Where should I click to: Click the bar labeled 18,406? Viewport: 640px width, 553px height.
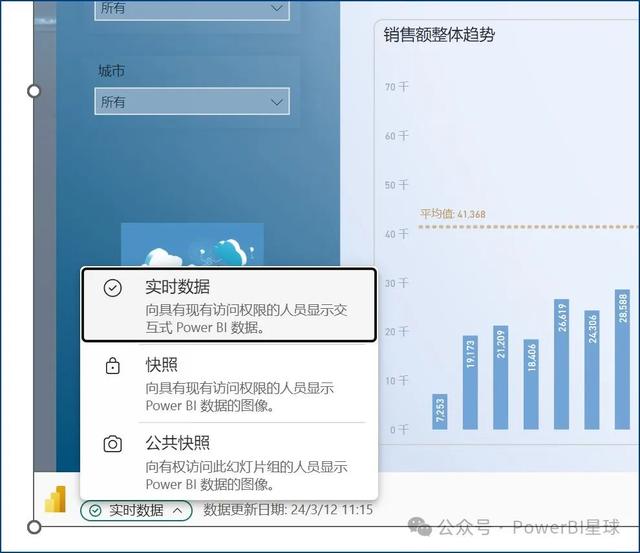point(531,384)
